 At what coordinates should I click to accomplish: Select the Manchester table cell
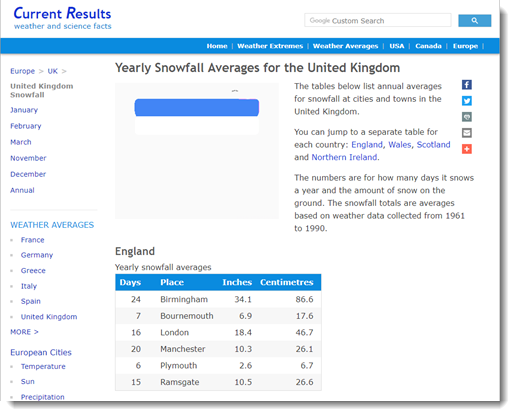[183, 349]
